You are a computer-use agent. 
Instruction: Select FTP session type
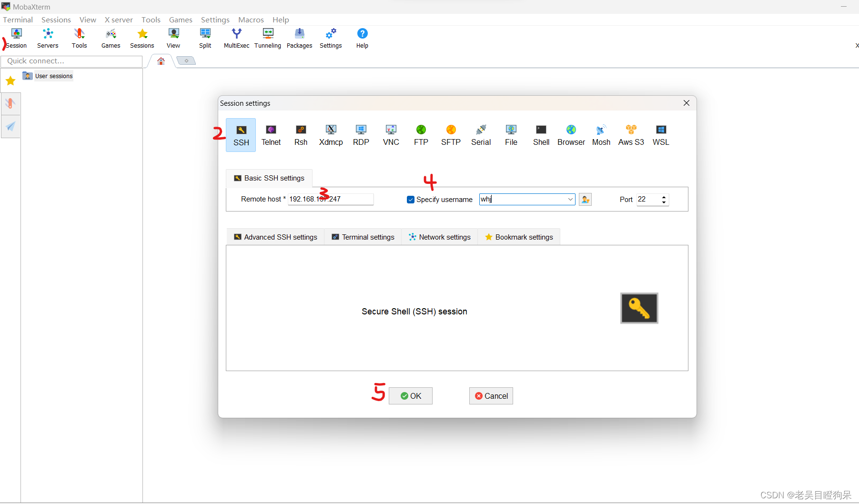click(x=421, y=135)
